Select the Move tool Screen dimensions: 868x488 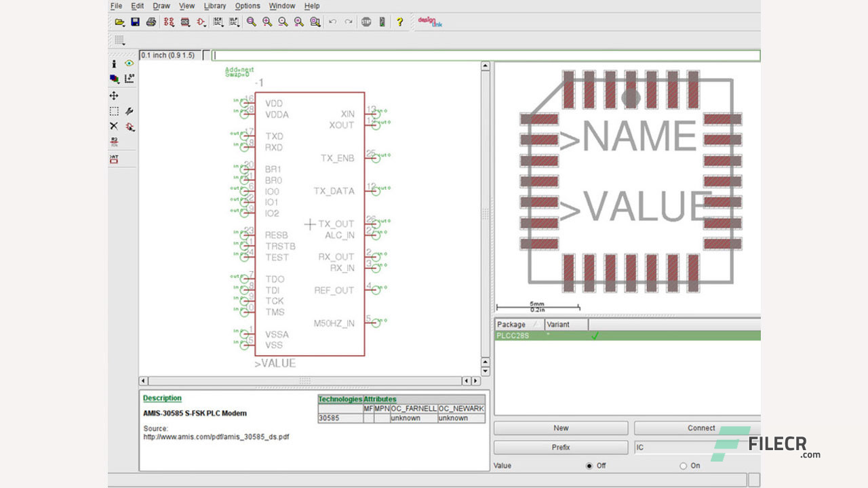pos(114,96)
